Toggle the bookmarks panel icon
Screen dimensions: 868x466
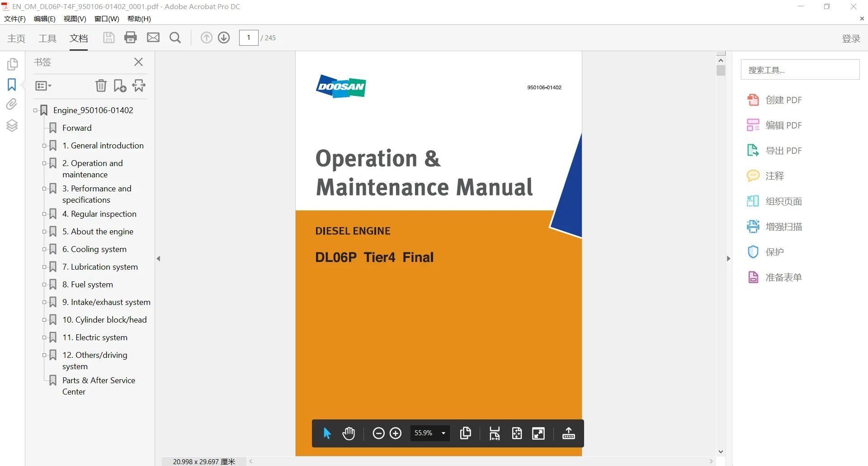coord(12,85)
